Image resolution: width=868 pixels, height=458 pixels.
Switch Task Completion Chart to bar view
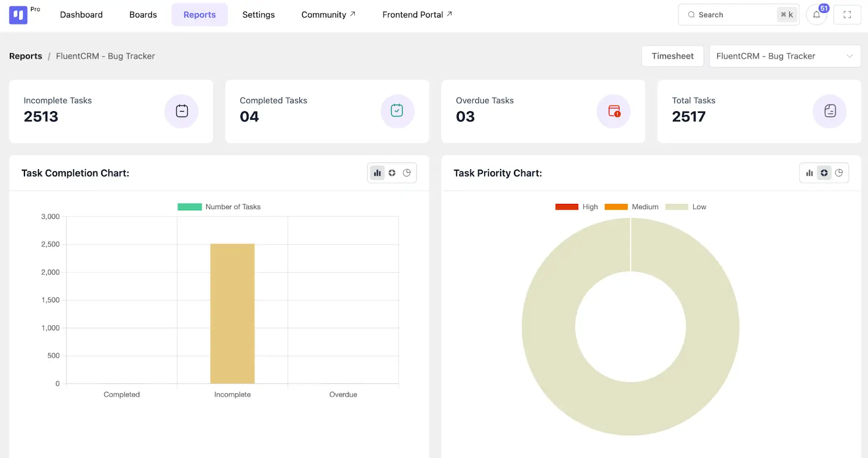tap(377, 173)
